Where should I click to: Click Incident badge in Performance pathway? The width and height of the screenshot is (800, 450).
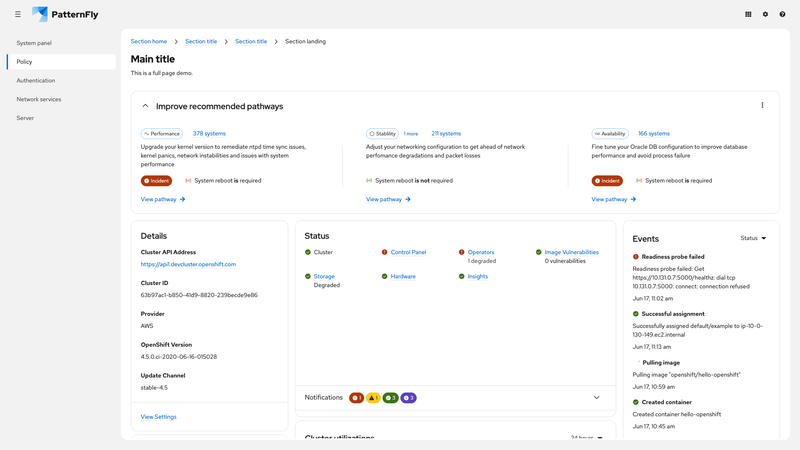[x=156, y=181]
